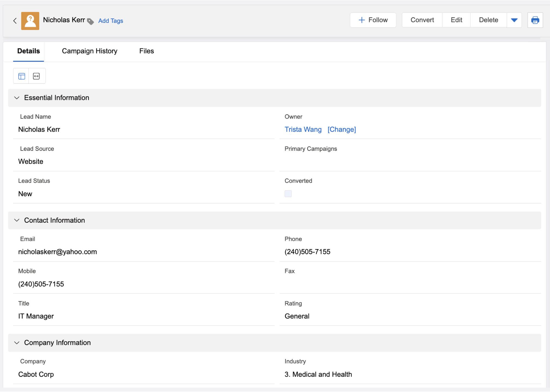Open the Campaign History tab
The image size is (550, 392).
(90, 51)
